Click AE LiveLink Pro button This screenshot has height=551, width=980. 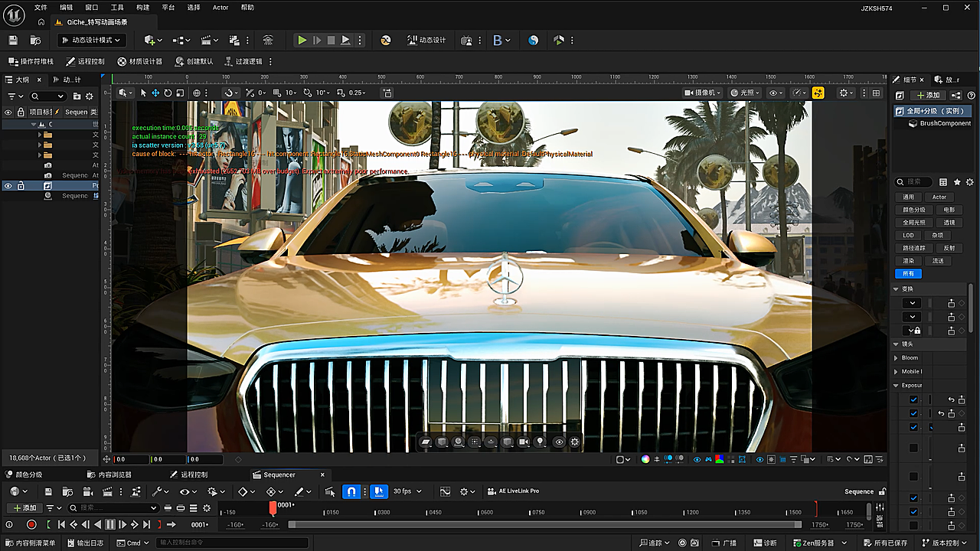pyautogui.click(x=514, y=491)
